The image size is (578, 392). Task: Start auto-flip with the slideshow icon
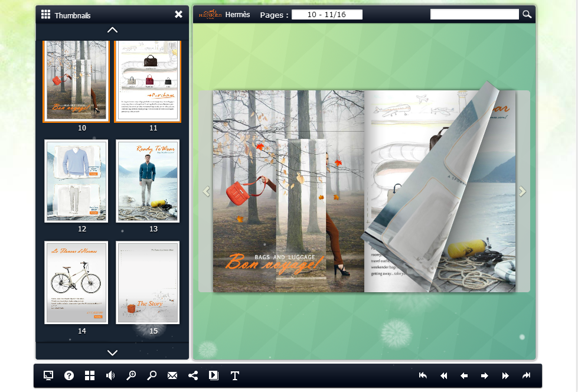214,375
